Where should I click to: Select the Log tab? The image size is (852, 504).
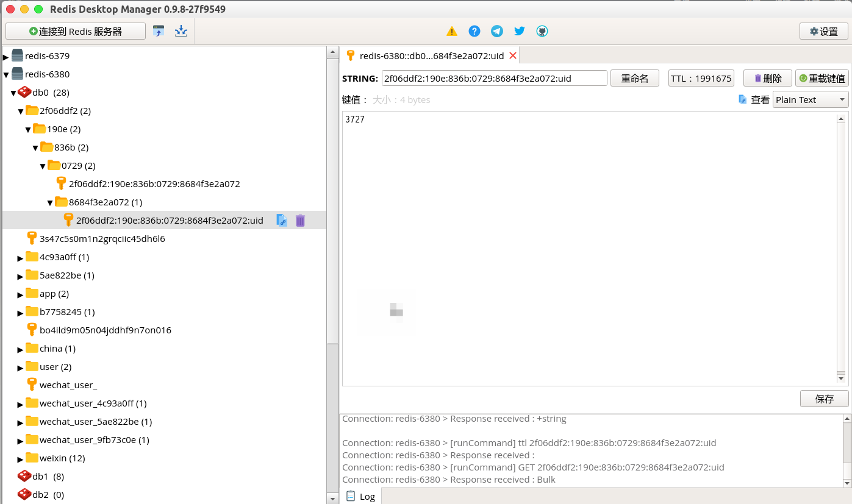tap(361, 496)
